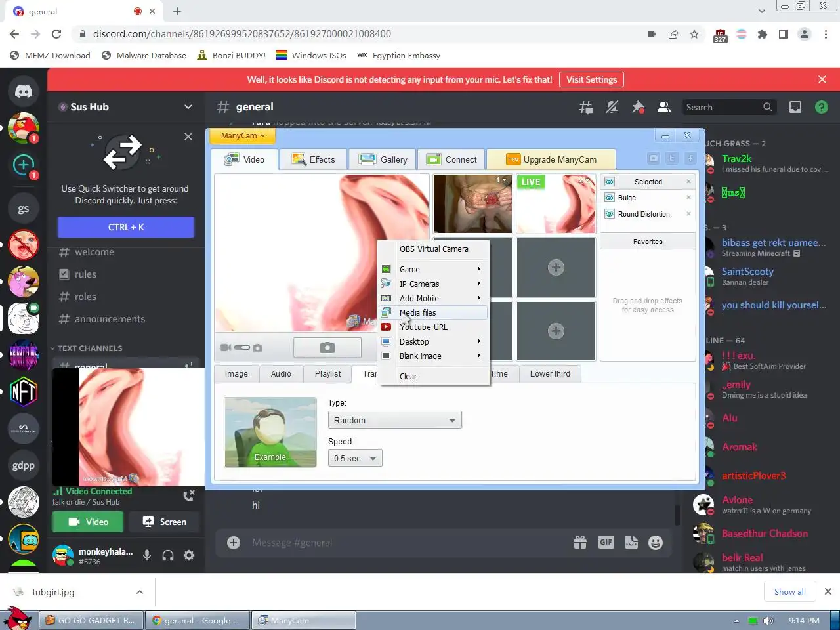Switch ManyCam video/snapshot mode toggle
This screenshot has width=840, height=630.
tap(241, 347)
